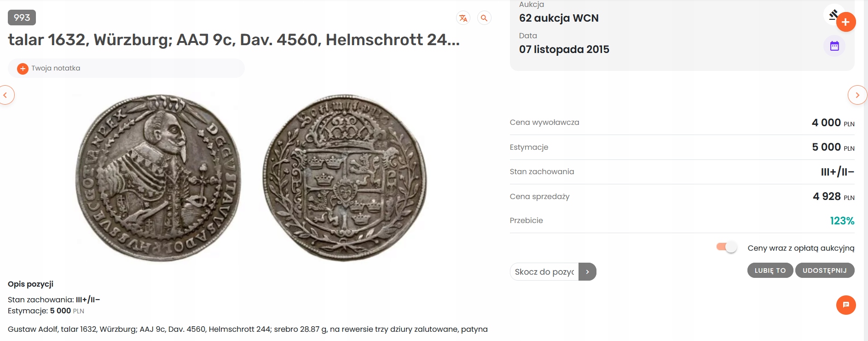Click the translate icon
This screenshot has width=868, height=341.
pyautogui.click(x=463, y=18)
